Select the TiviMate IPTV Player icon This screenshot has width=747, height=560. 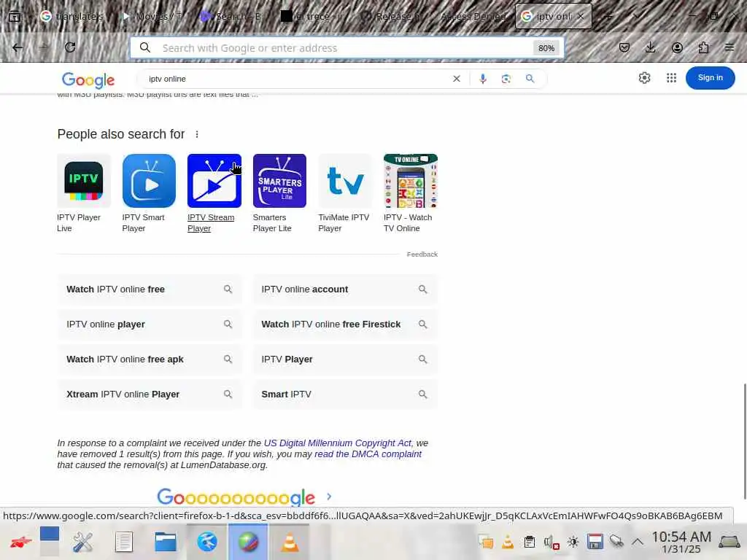point(345,181)
